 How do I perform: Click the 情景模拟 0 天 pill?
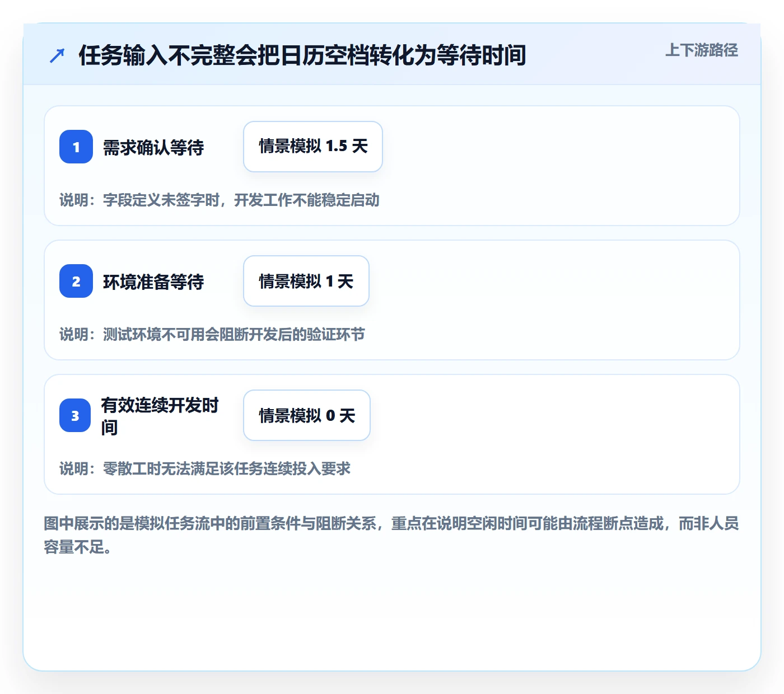tap(307, 415)
